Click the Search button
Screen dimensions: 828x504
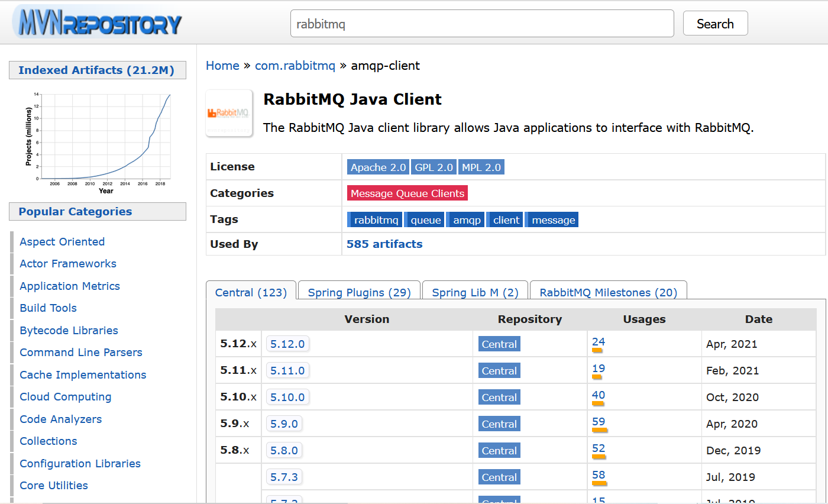coord(715,24)
